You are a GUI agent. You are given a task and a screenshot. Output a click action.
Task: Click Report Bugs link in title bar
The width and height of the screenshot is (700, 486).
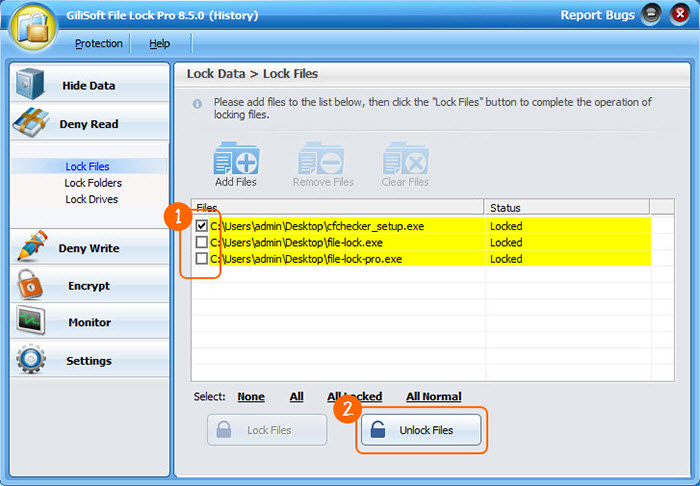[x=597, y=15]
